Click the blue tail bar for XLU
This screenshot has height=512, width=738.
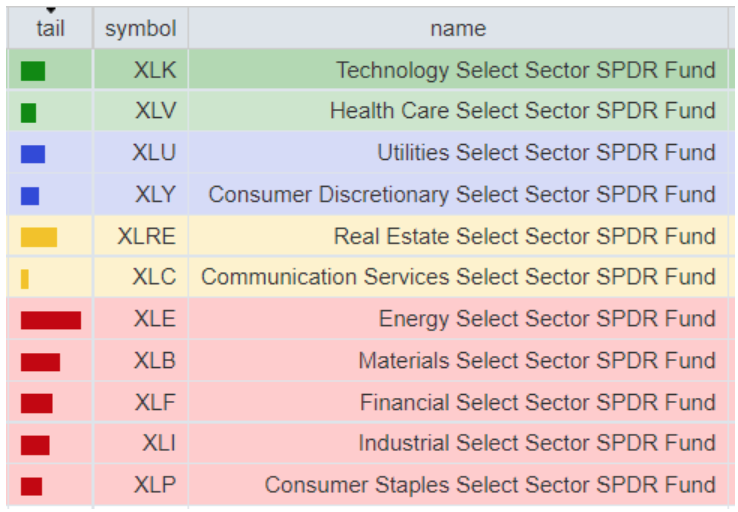(x=33, y=153)
